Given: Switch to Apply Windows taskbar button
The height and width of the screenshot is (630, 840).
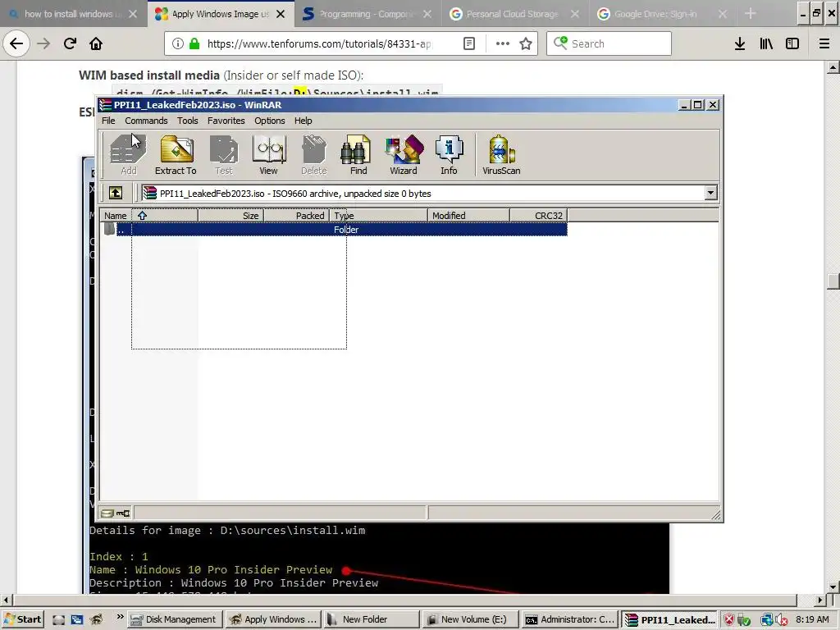Looking at the screenshot, I should pos(273,619).
